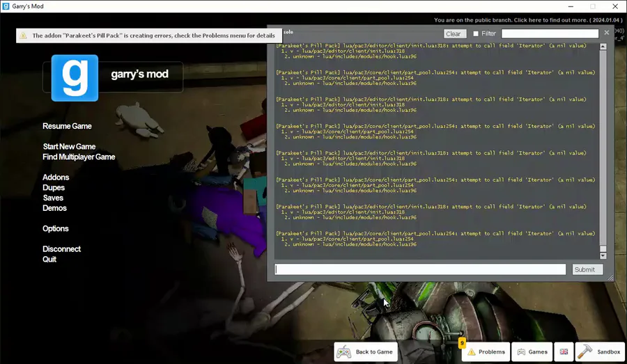The height and width of the screenshot is (364, 627).
Task: Click the console resize grip corner
Action: coord(610,278)
